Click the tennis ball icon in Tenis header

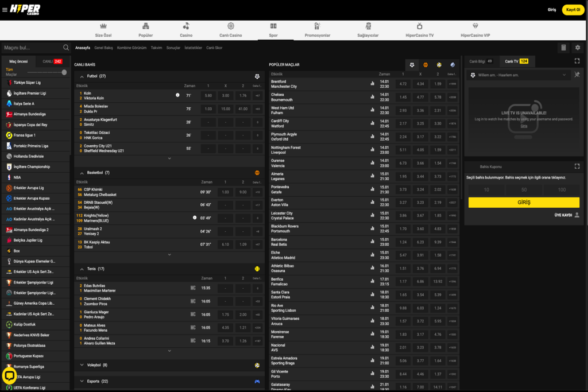click(x=257, y=269)
